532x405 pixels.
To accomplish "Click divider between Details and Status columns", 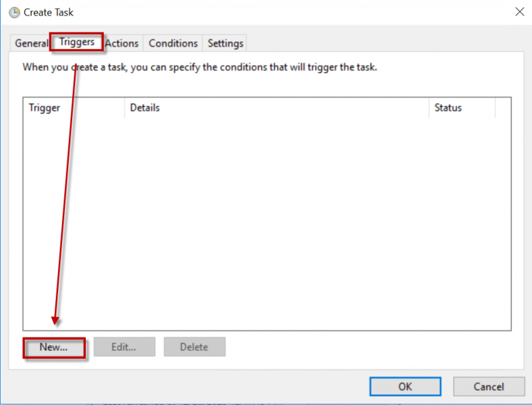I will (429, 108).
